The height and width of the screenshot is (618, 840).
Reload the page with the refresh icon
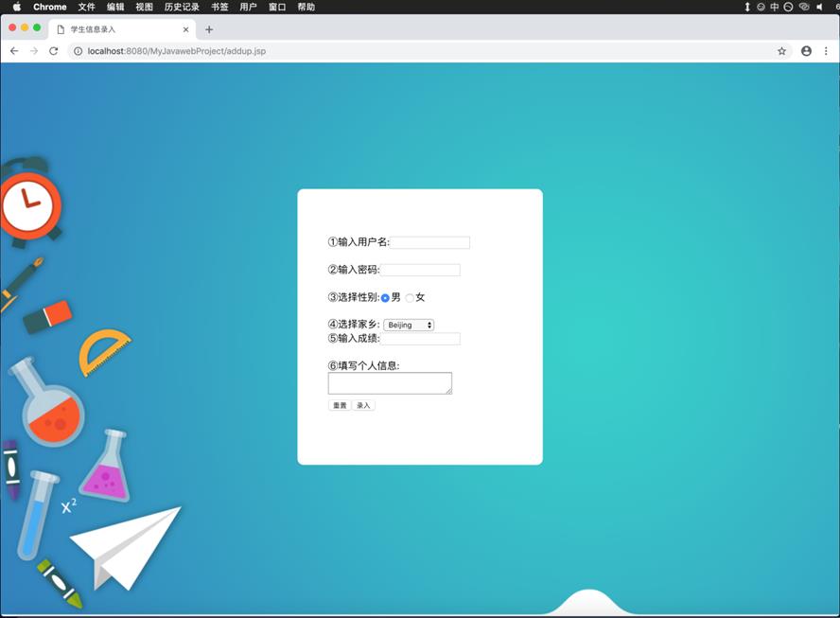pos(54,51)
